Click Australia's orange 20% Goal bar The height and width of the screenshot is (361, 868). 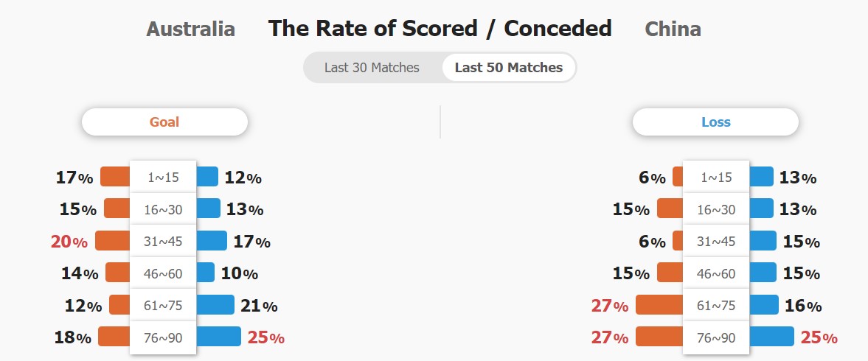point(113,241)
